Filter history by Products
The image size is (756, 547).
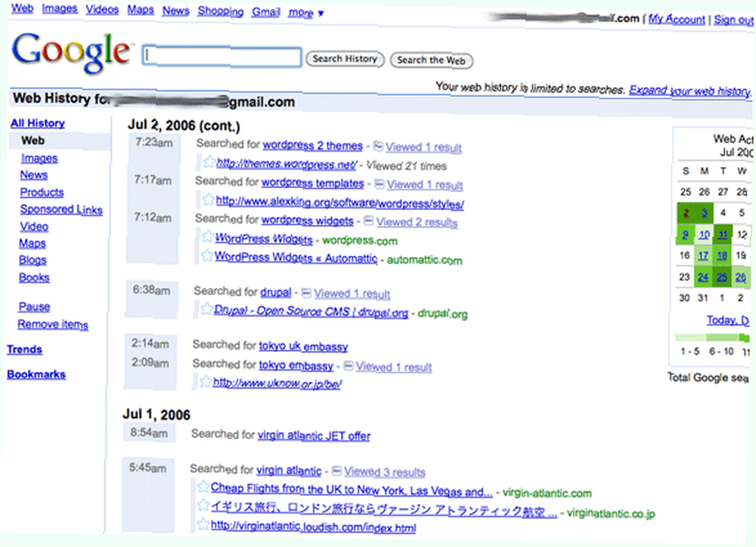(x=42, y=193)
